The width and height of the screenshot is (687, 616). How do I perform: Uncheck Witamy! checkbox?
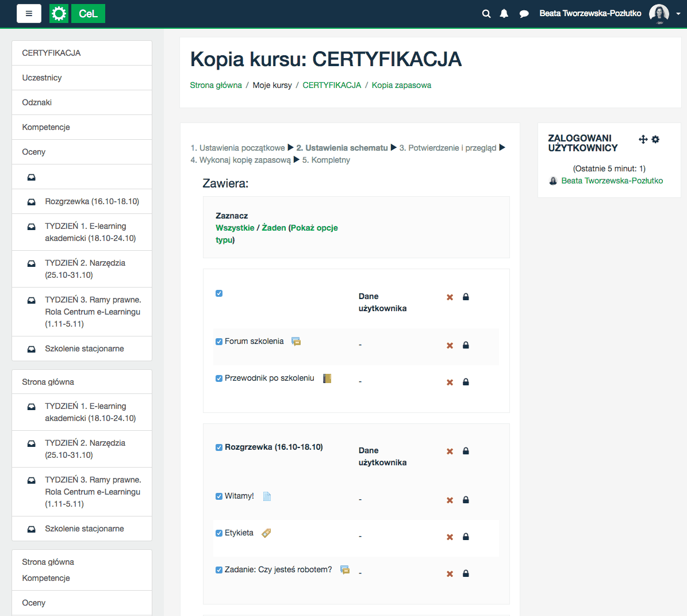click(219, 496)
